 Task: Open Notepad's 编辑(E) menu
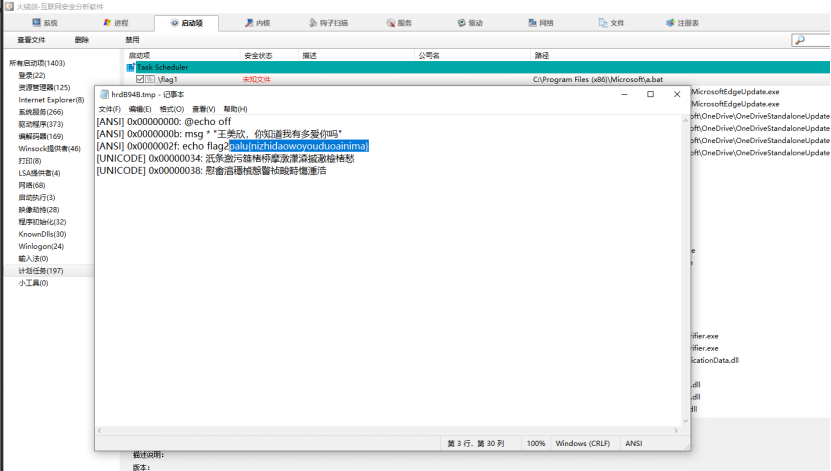(140, 109)
